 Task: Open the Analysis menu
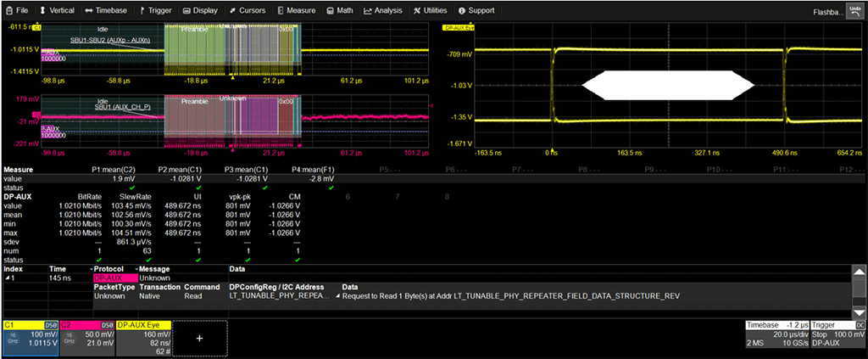383,10
